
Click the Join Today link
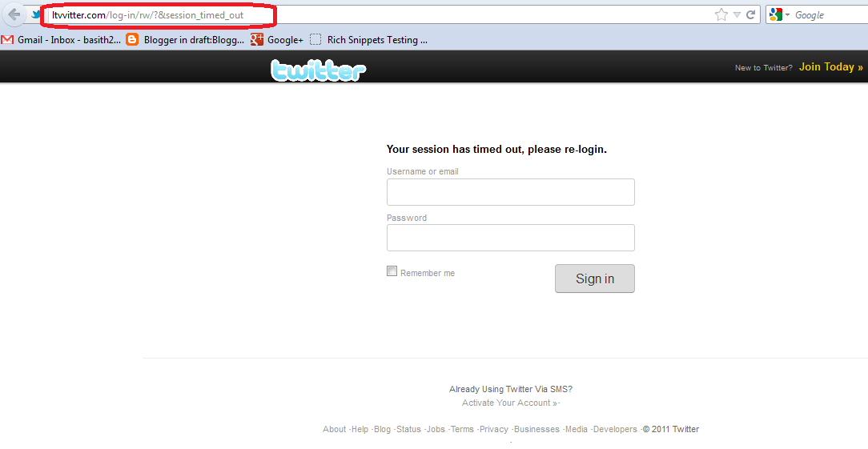click(x=831, y=67)
